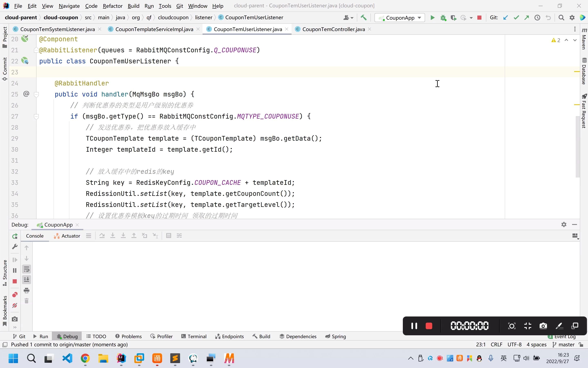Click master branch in status bar
Image resolution: width=588 pixels, height=368 pixels.
point(563,345)
